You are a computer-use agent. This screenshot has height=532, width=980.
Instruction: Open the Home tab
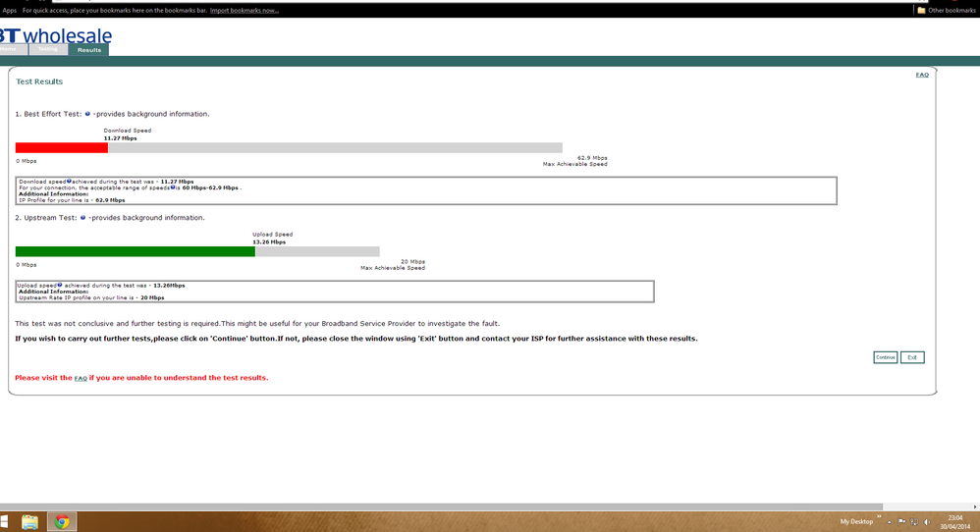click(13, 49)
